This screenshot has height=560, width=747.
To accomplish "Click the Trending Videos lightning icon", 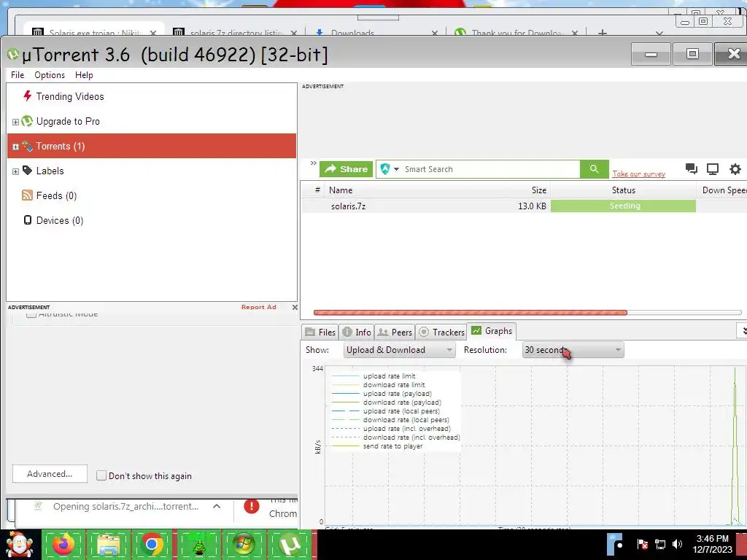I will pos(27,96).
